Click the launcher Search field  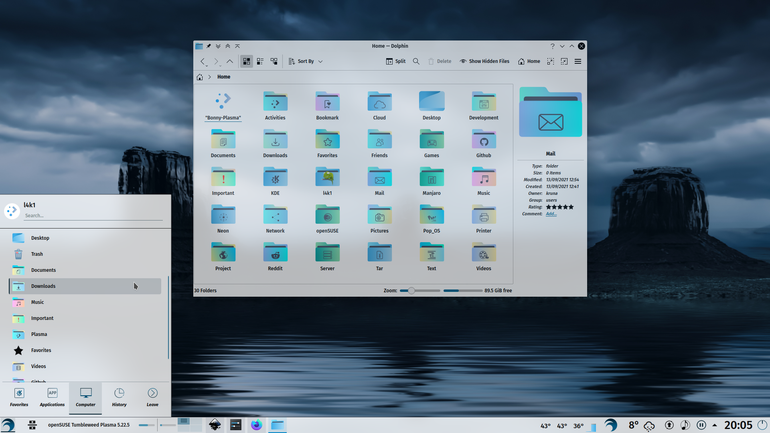click(x=93, y=216)
